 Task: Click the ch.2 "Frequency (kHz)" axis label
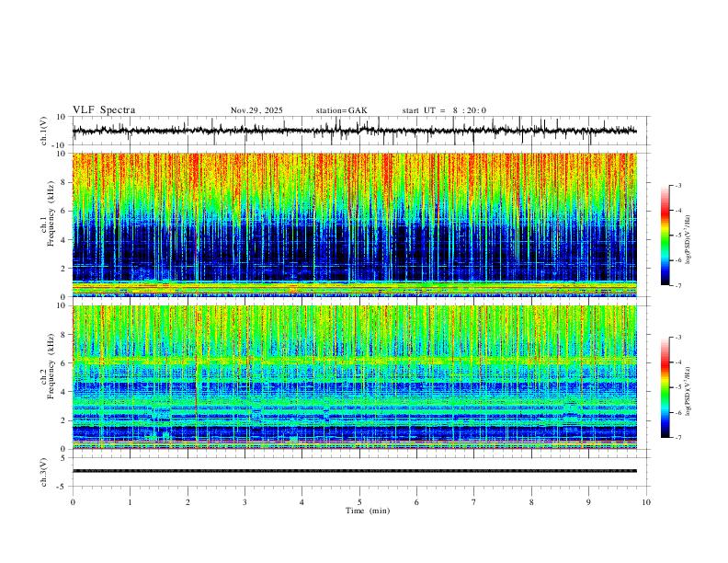51,366
